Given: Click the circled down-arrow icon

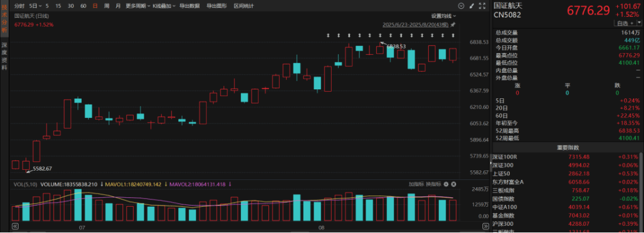Looking at the screenshot, I should 461,6.
